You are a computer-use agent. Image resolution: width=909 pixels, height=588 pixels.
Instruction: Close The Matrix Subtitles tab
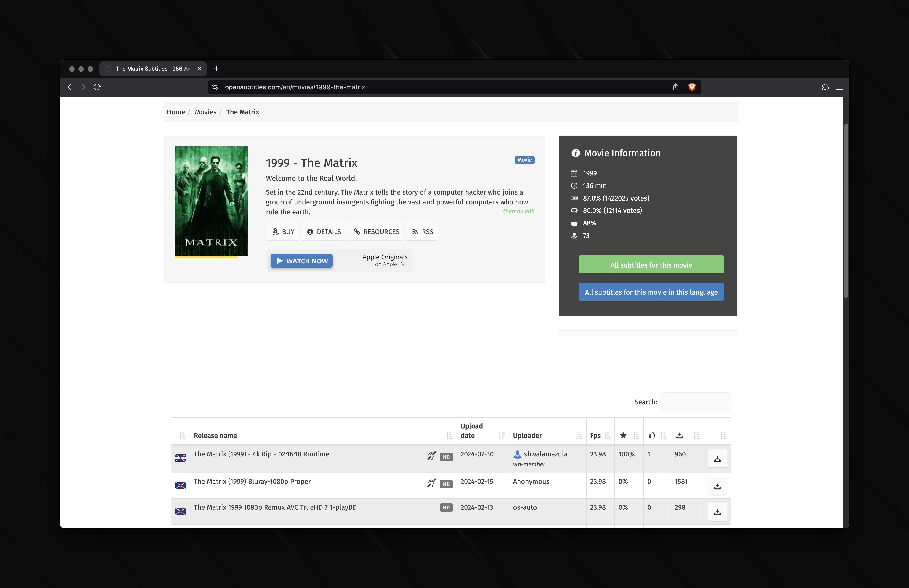(199, 69)
